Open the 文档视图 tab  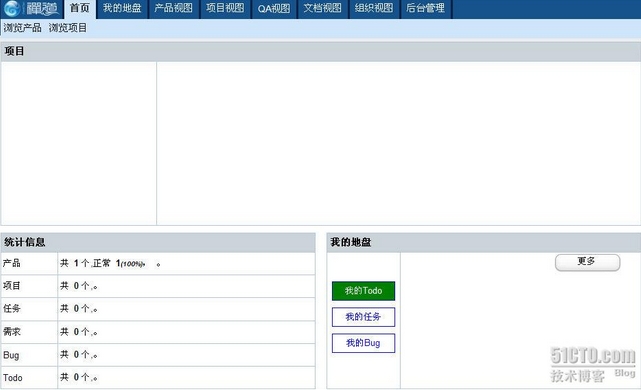(322, 8)
